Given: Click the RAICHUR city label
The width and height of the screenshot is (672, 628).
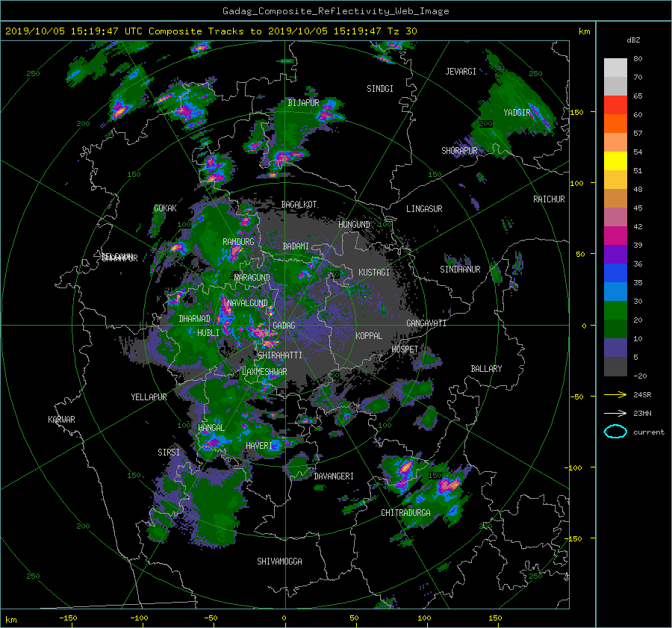Looking at the screenshot, I should pos(549,199).
